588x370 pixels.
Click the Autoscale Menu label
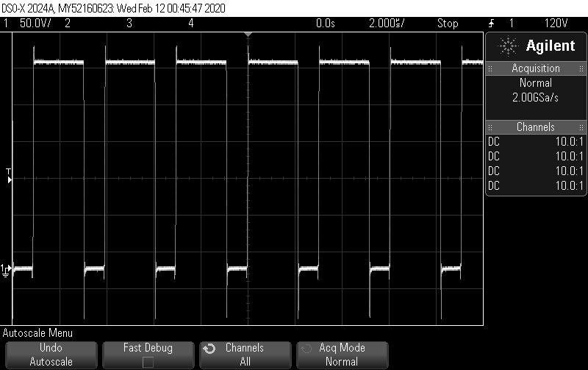coord(37,332)
